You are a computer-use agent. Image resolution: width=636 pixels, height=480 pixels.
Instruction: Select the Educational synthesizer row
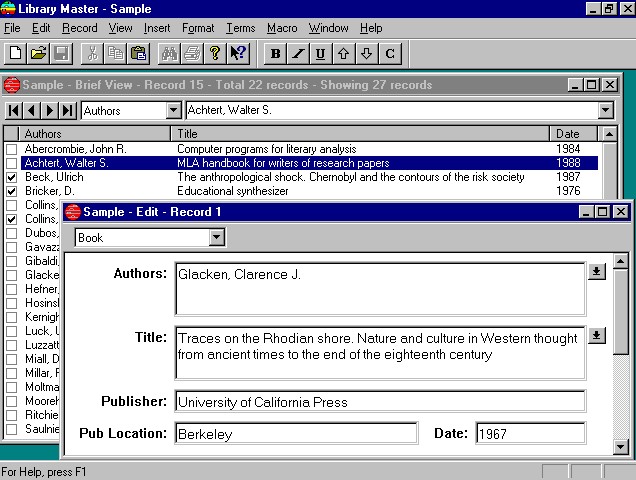pyautogui.click(x=309, y=191)
